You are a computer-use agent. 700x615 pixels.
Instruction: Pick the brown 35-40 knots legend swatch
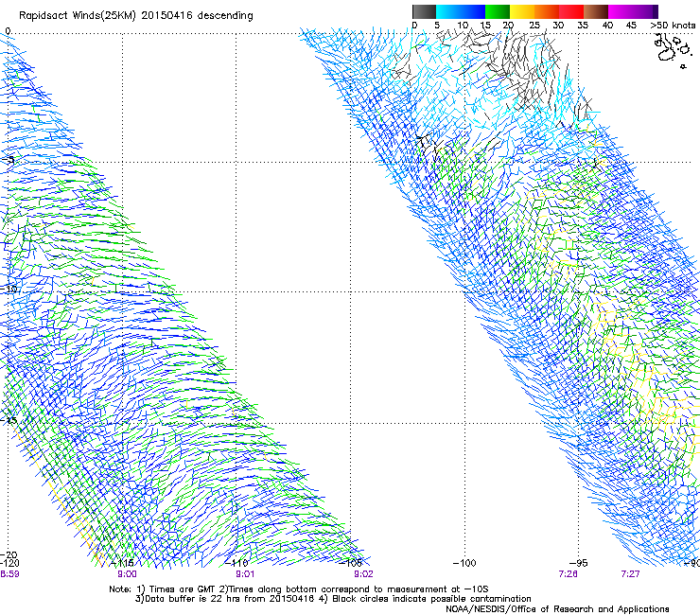click(596, 11)
